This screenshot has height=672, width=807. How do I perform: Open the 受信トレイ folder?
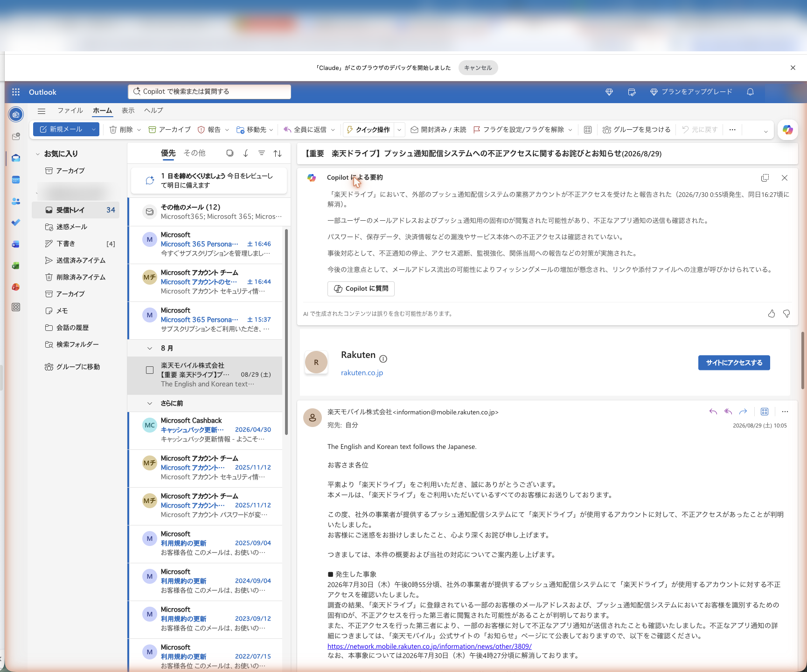coord(76,210)
